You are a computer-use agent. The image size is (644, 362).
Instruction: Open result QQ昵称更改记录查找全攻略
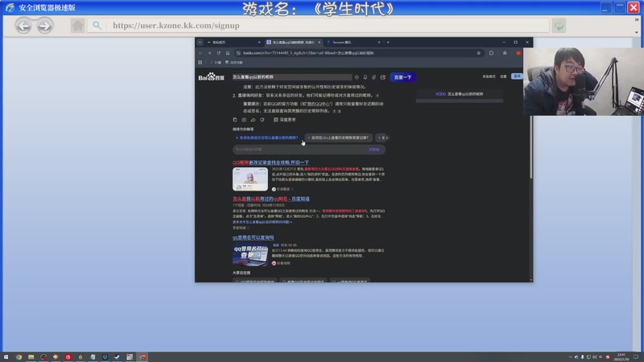270,162
